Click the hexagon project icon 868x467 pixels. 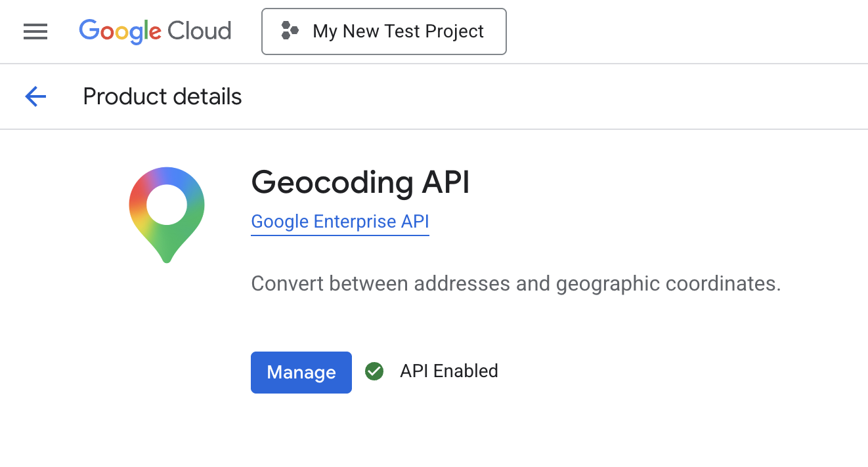click(290, 31)
